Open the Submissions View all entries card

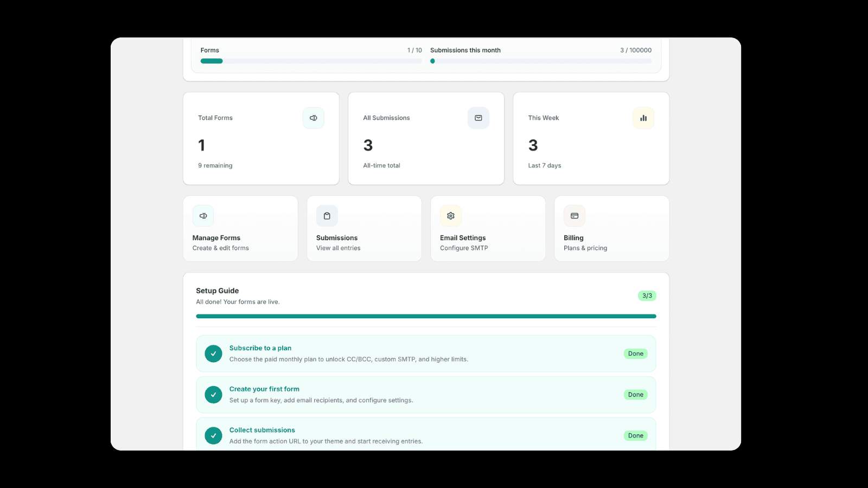[x=364, y=229]
